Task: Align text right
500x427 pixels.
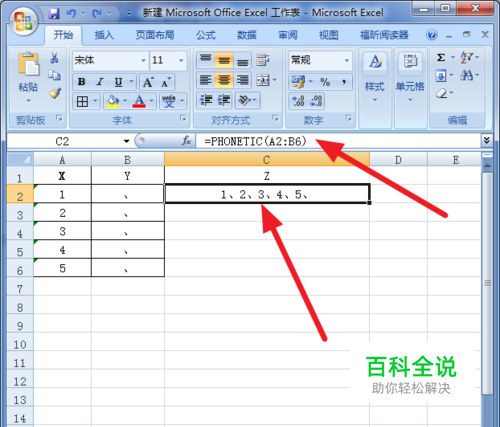Action: pos(243,80)
